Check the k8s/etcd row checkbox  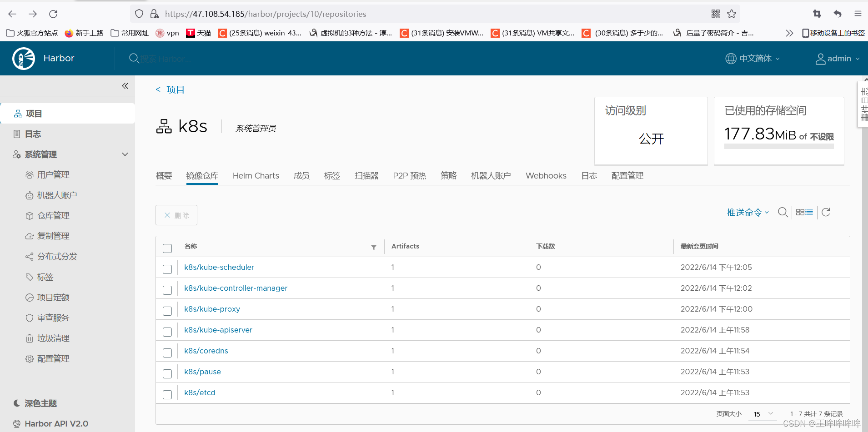167,394
